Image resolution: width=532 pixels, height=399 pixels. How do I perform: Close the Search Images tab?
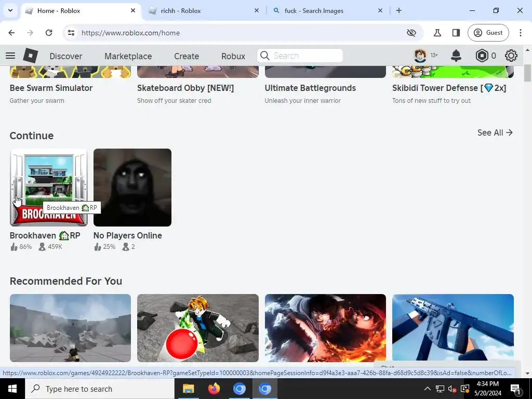click(380, 10)
